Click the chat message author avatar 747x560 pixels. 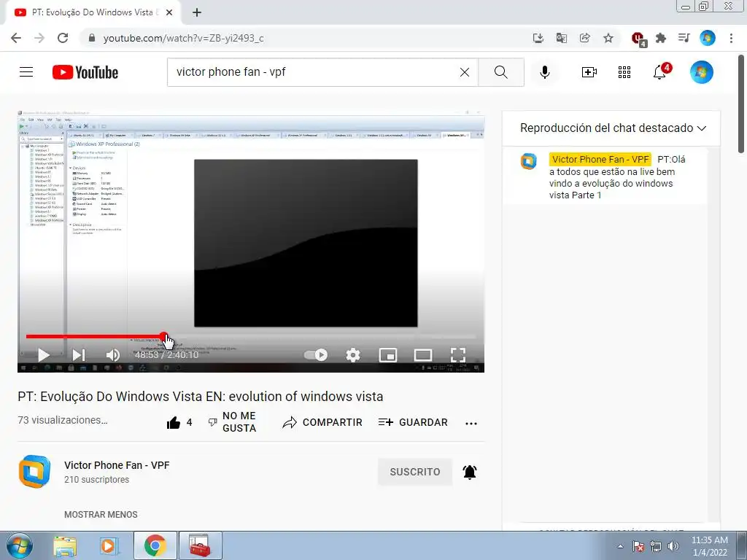pos(528,161)
